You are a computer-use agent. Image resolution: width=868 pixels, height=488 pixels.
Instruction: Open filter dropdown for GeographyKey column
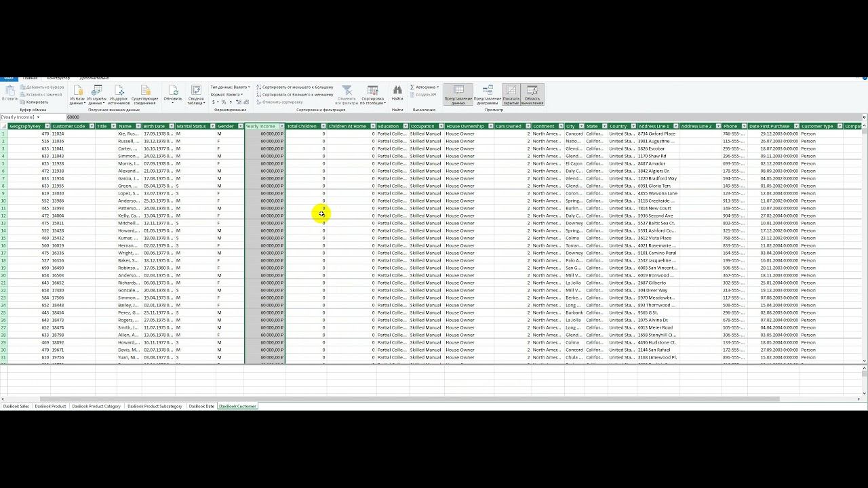click(x=47, y=126)
